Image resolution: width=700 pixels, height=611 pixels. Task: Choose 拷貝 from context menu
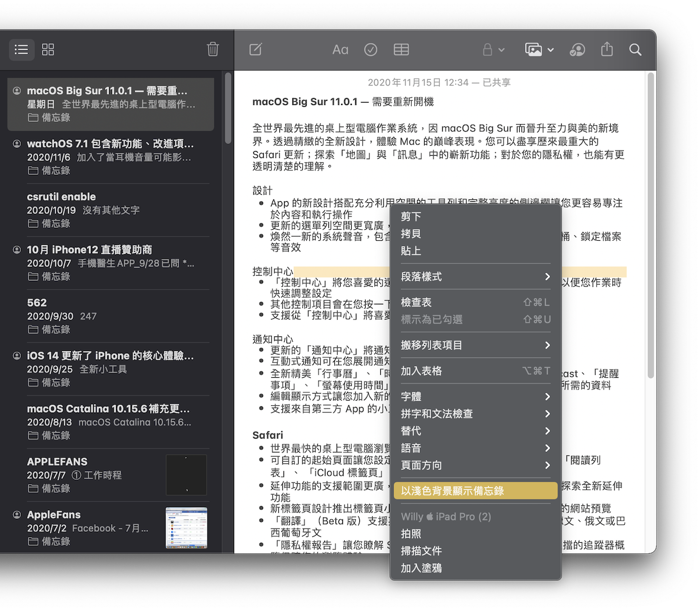click(475, 234)
